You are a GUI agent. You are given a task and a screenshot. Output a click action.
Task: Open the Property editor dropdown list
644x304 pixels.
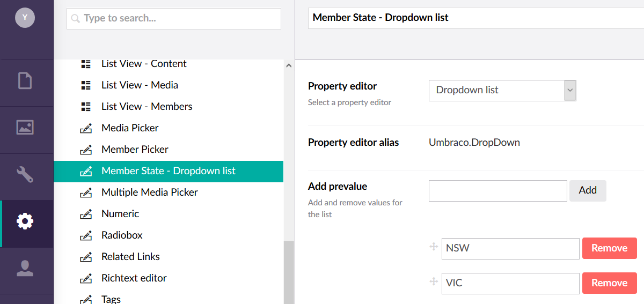point(502,90)
